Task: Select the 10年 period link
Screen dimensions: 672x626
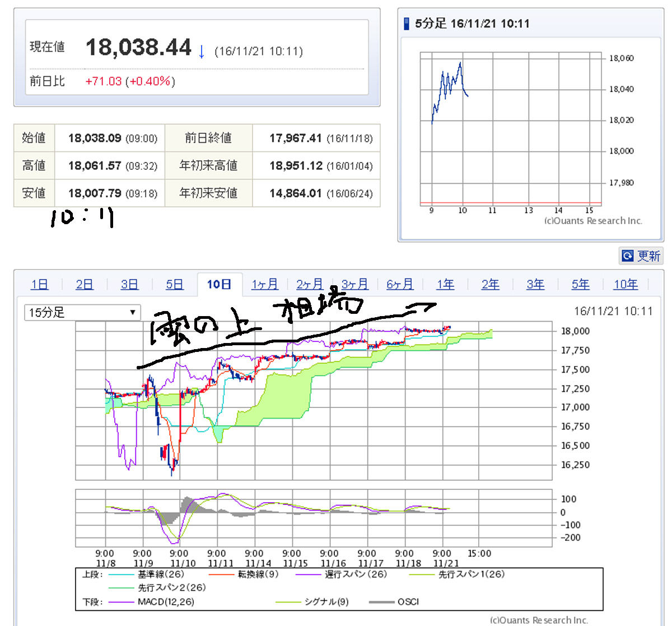Action: coord(626,284)
